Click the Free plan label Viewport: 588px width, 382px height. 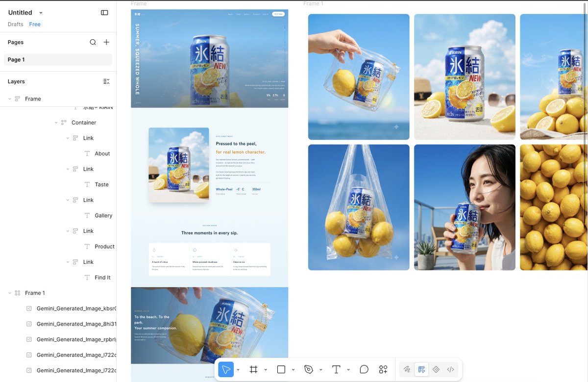(x=35, y=25)
